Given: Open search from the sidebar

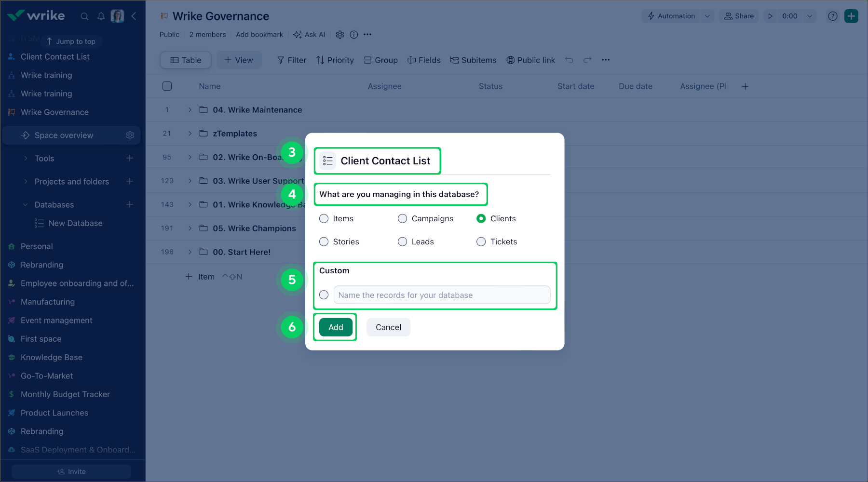Looking at the screenshot, I should (84, 16).
